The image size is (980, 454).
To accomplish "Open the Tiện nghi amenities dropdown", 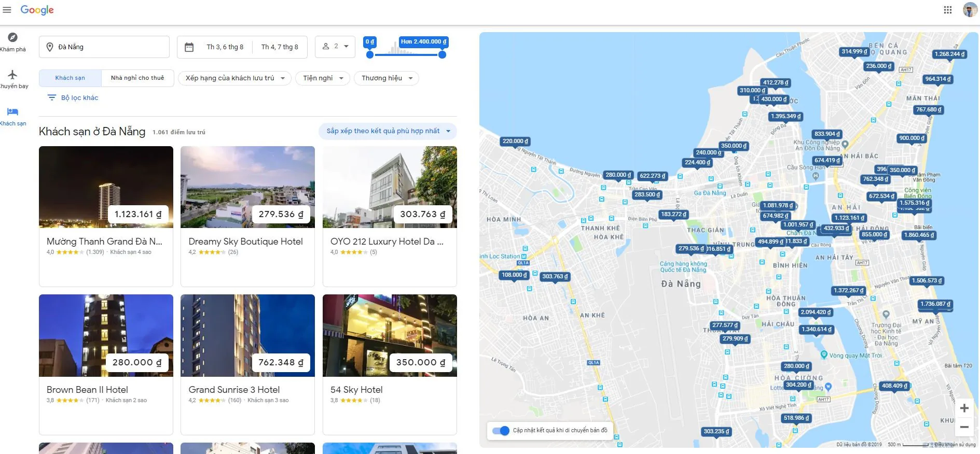I will pos(323,78).
